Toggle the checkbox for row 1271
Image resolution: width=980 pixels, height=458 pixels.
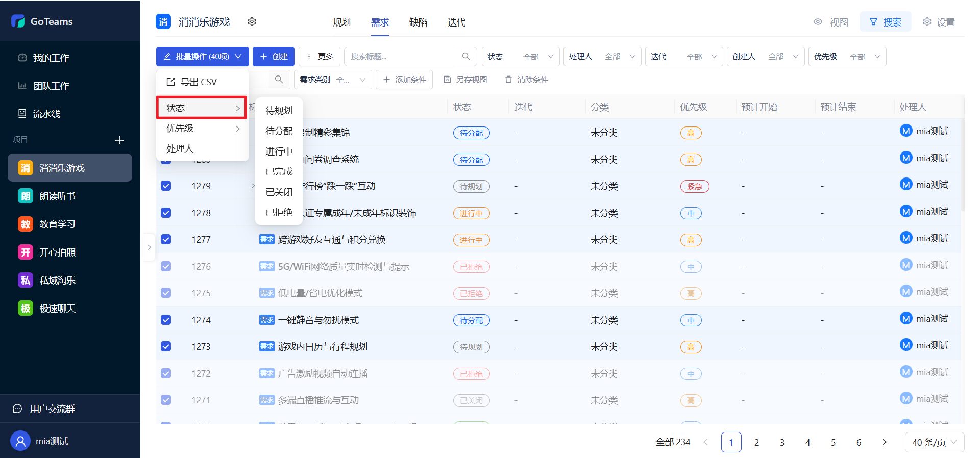166,400
